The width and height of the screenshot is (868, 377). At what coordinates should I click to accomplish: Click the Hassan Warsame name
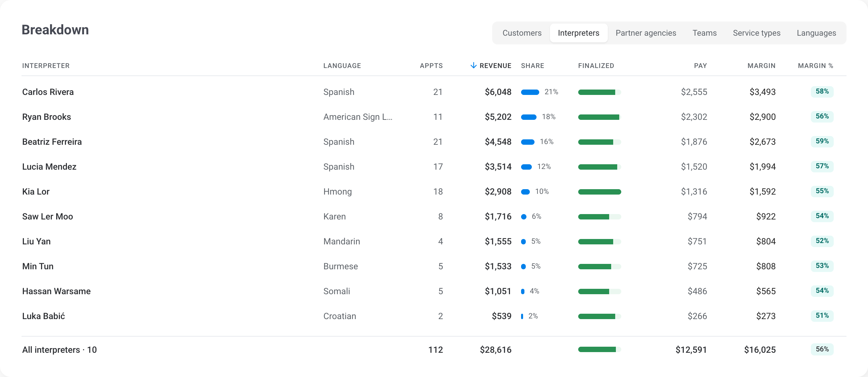56,291
